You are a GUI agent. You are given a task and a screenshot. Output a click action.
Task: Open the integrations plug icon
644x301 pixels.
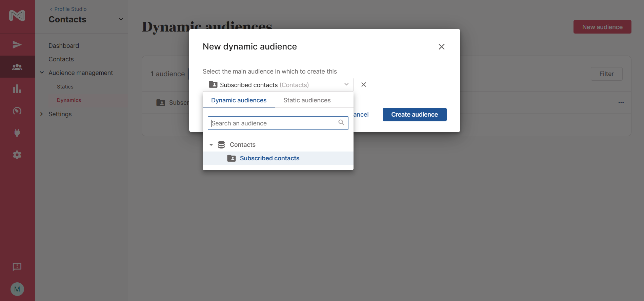(x=17, y=133)
